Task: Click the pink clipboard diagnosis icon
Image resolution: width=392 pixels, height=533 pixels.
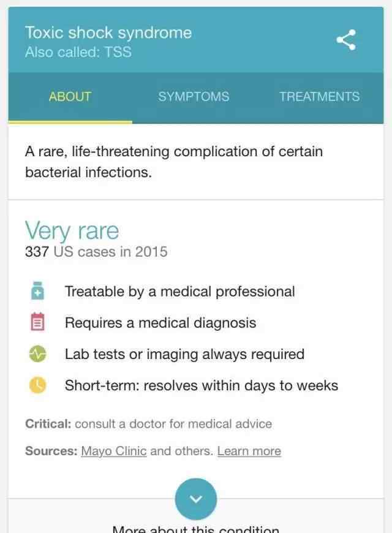Action: (x=37, y=322)
